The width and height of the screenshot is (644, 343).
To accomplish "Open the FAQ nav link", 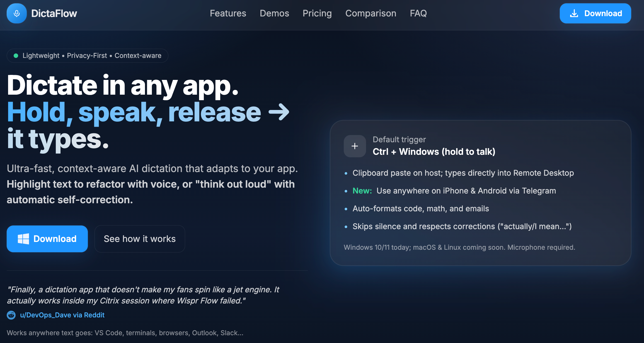I will click(418, 13).
